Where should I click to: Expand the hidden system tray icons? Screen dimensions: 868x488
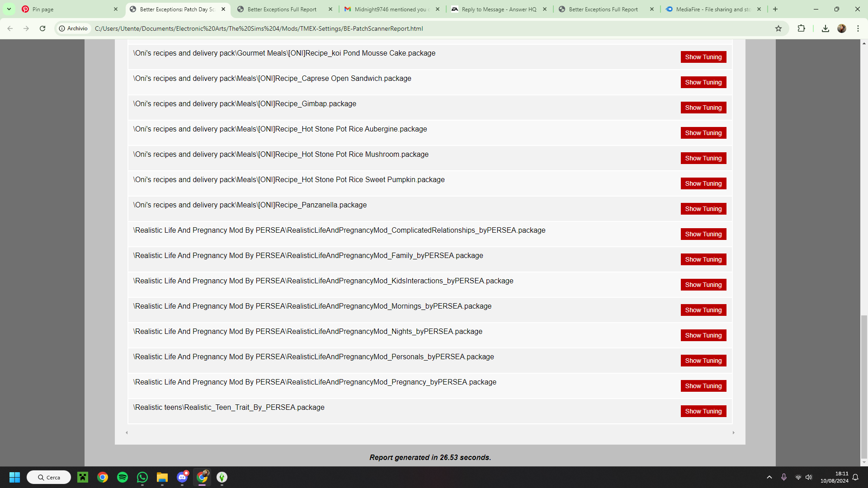pyautogui.click(x=769, y=477)
